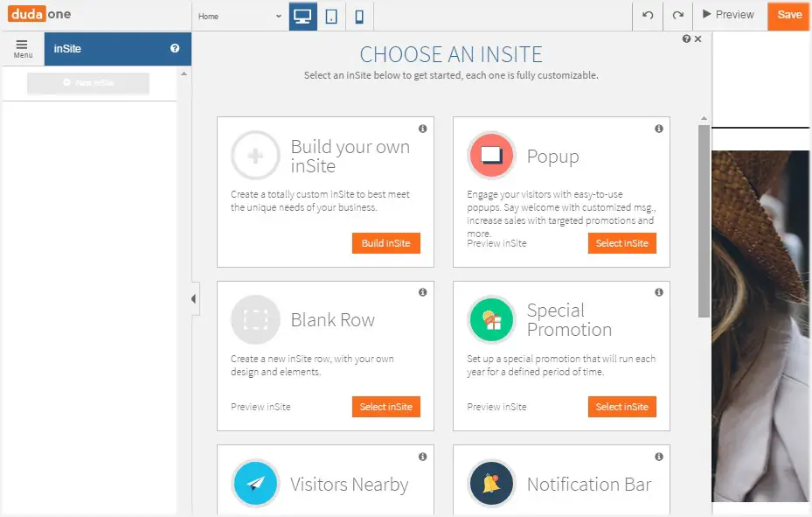Click Select inSite for Popup
This screenshot has width=812, height=517.
(x=622, y=243)
